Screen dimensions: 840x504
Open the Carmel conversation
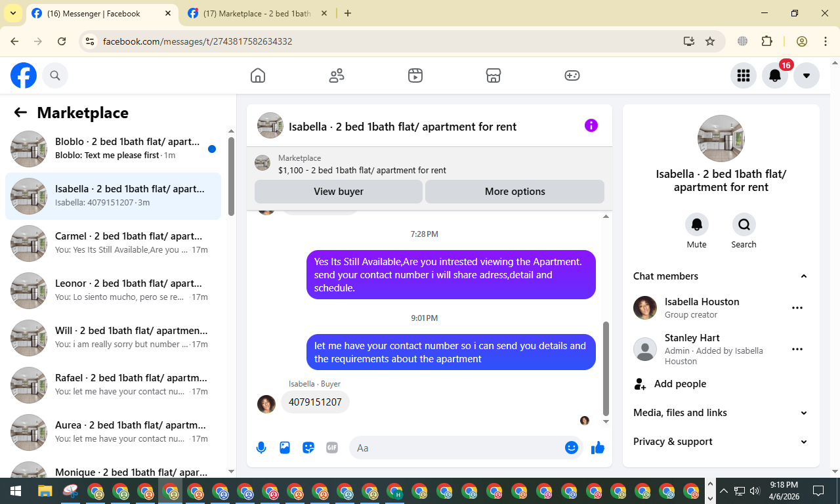[x=113, y=243]
